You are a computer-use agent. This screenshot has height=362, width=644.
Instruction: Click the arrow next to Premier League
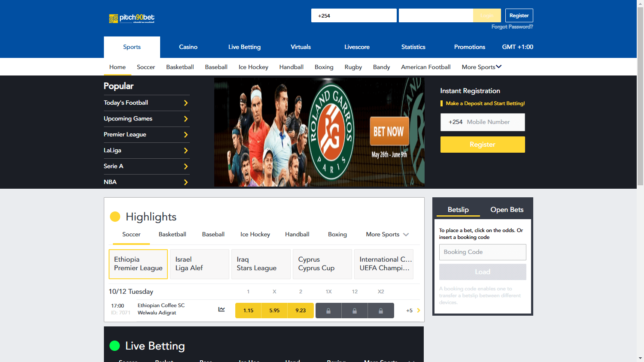click(x=186, y=135)
